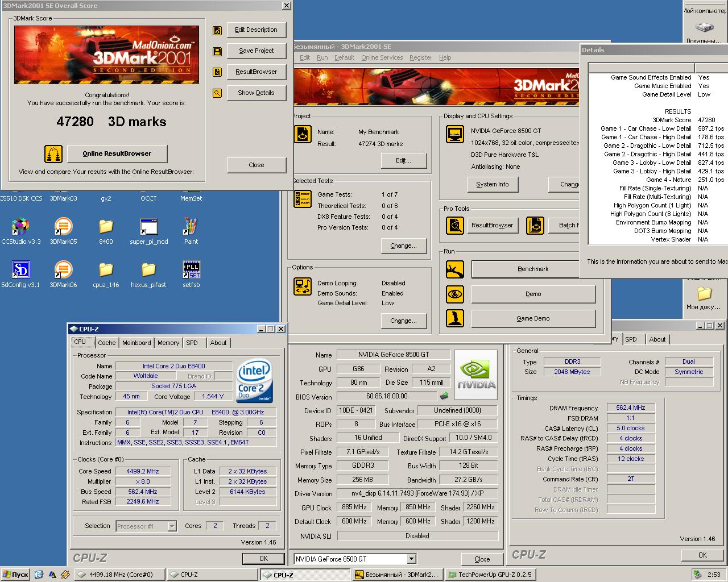This screenshot has height=582, width=728.
Task: Switch to TechPowerUp GPU-Z taskbar item
Action: click(x=489, y=575)
